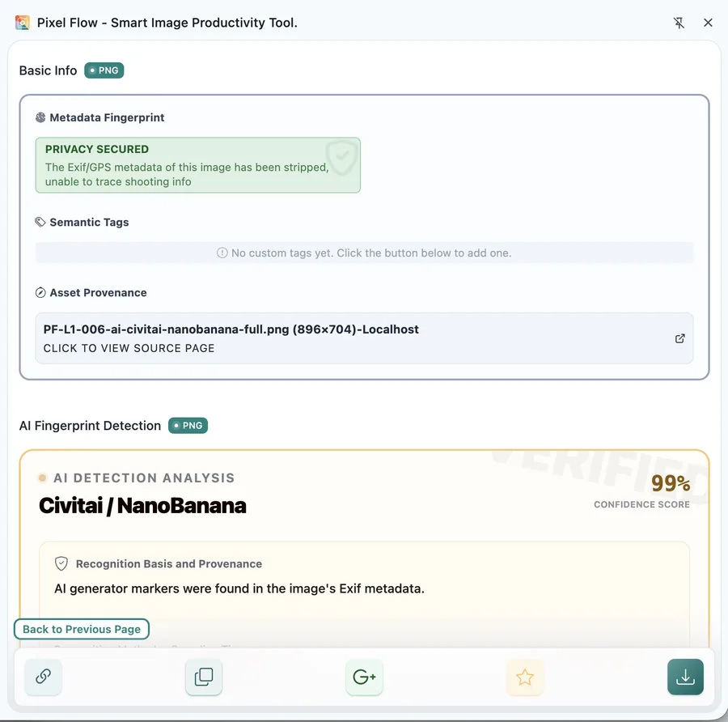Click the Semantic Tags tag icon
Screen dimensions: 728x722
click(x=40, y=222)
